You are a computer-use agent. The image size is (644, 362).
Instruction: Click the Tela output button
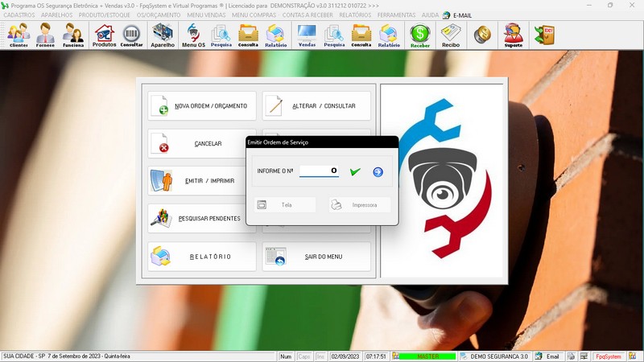(285, 205)
